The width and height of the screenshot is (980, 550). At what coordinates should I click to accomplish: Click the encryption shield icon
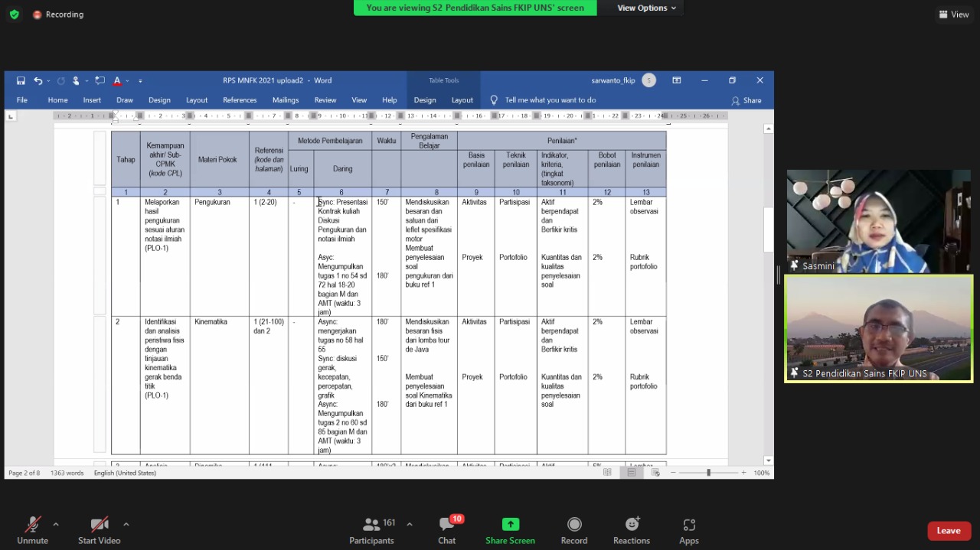point(14,15)
